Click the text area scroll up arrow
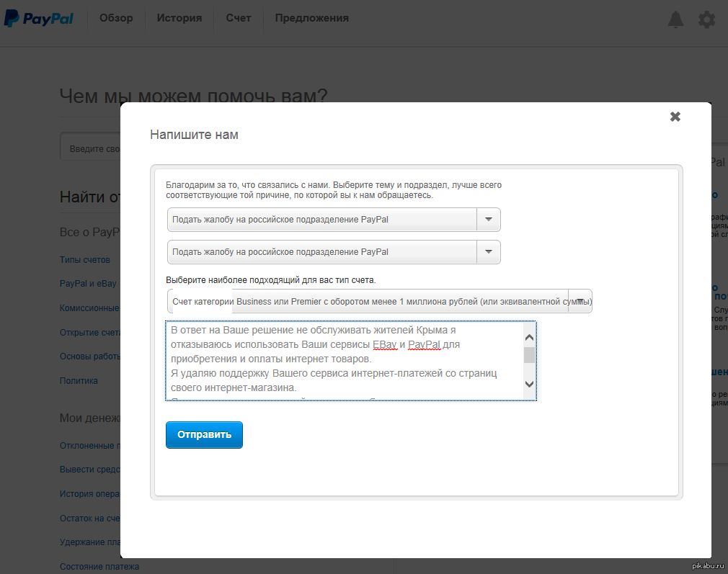 point(529,337)
